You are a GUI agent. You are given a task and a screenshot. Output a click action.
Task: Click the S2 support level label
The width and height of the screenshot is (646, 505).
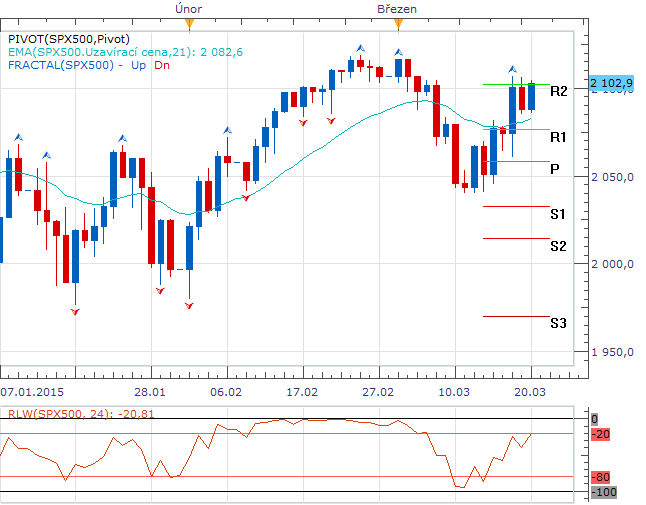[x=558, y=246]
